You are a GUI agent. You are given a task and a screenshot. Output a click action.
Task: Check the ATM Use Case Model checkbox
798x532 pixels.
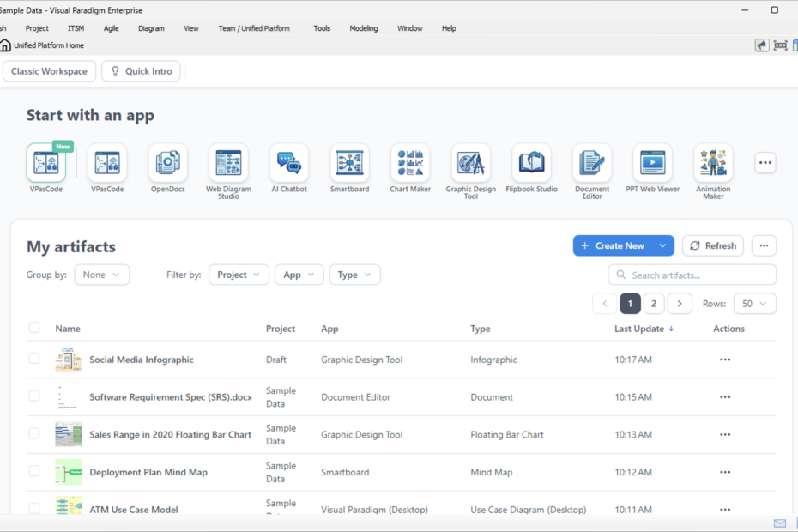tap(34, 508)
